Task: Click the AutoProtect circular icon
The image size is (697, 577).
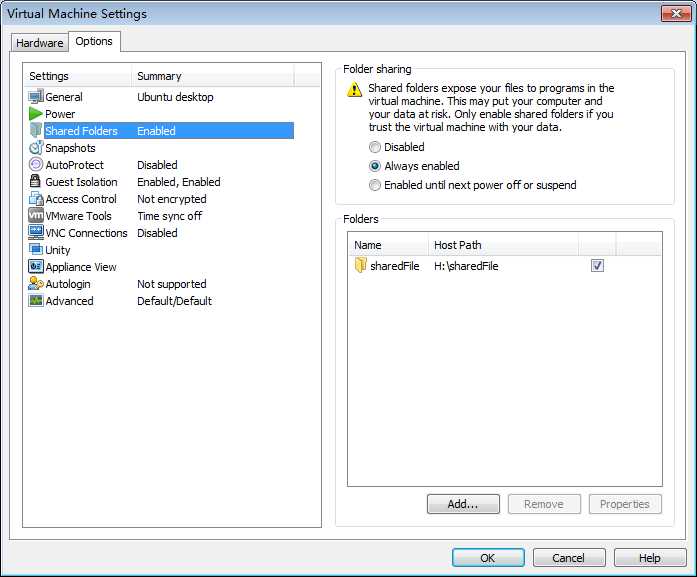Action: click(36, 164)
